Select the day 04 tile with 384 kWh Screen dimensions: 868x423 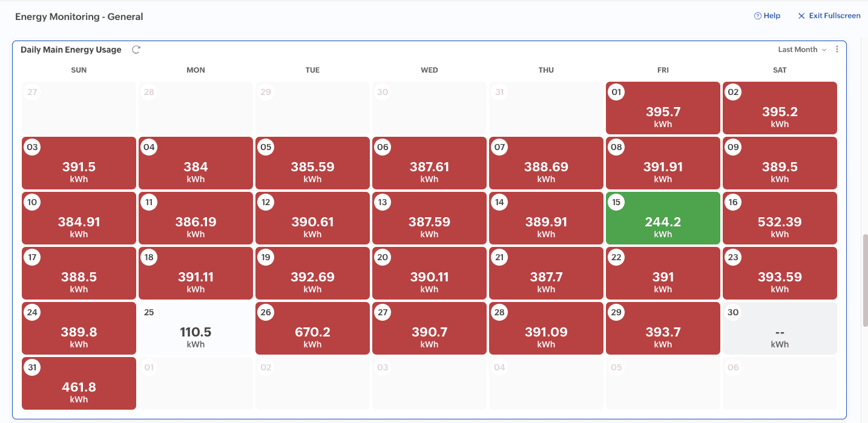(x=196, y=163)
